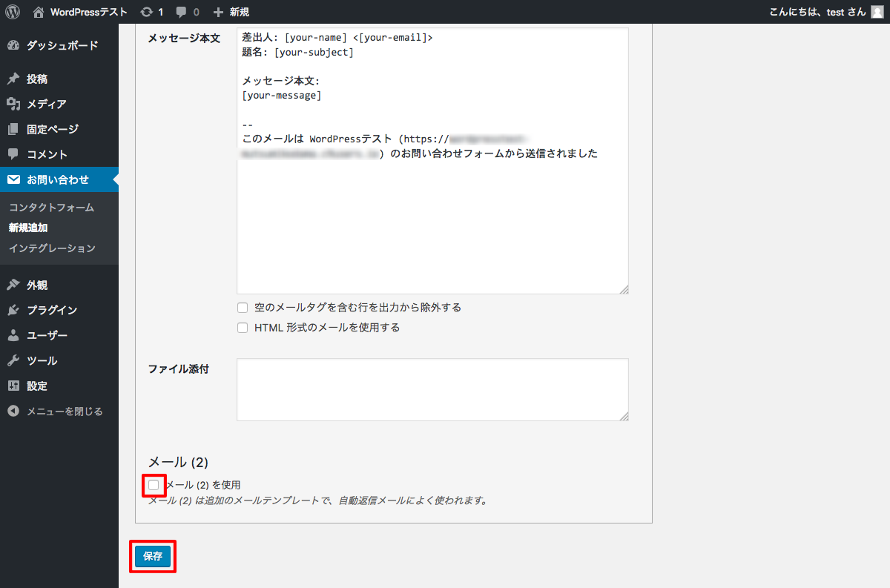Click the ユーザー person icon

tap(13, 335)
